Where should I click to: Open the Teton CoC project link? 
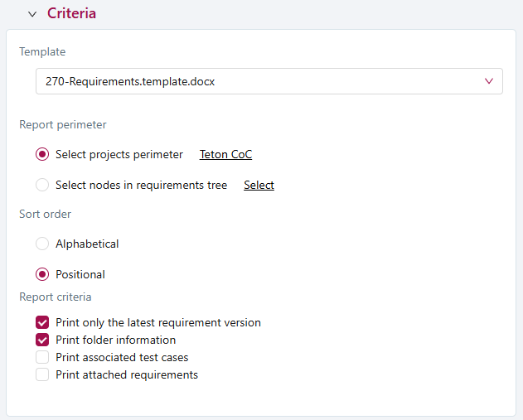[225, 154]
